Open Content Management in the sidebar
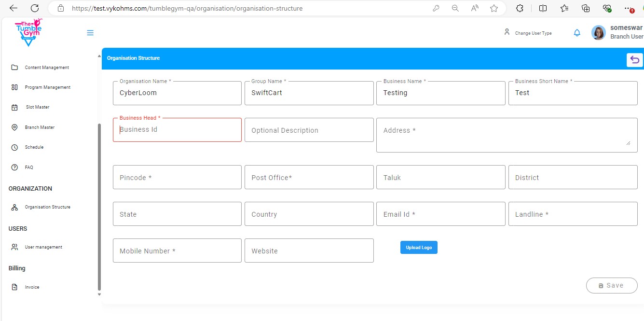The image size is (644, 321). (x=47, y=68)
